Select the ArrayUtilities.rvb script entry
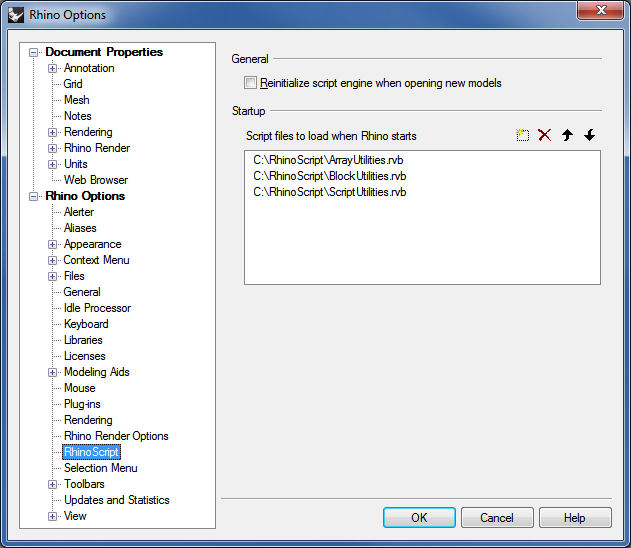The image size is (631, 548). [x=328, y=160]
